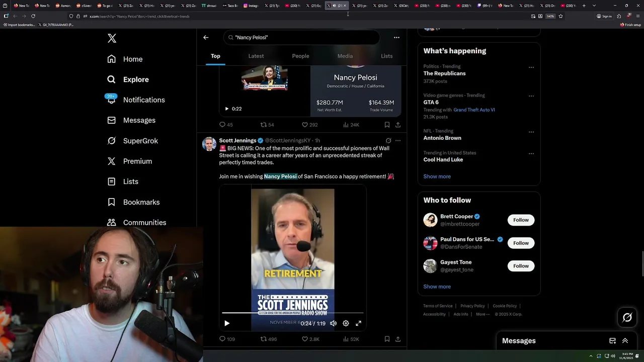Reply to the post with 45 comments
This screenshot has height=362, width=644.
(226, 125)
